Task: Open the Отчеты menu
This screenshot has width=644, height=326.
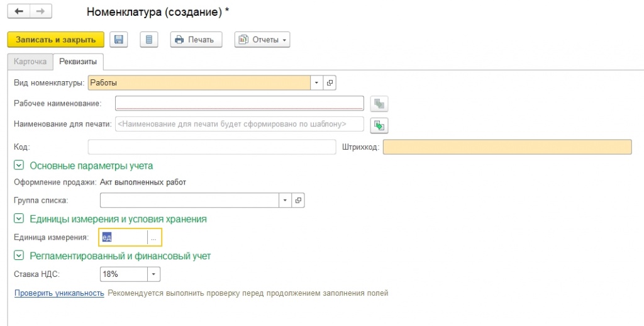Action: tap(262, 40)
